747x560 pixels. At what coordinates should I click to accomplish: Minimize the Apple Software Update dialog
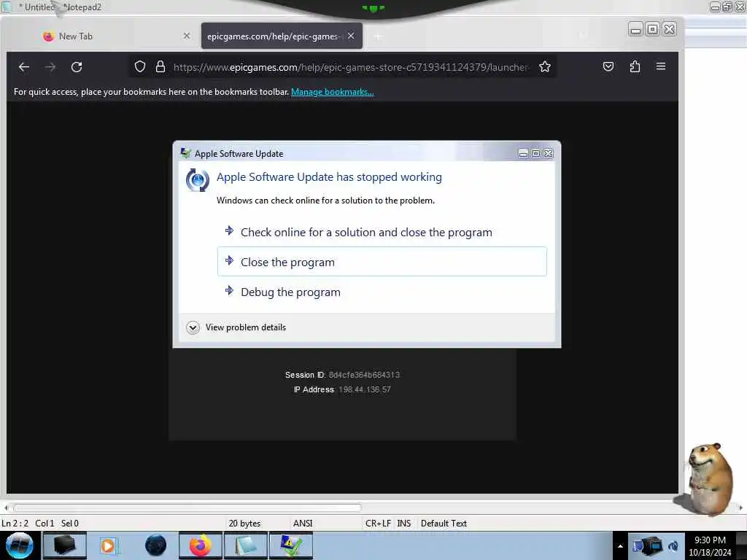point(523,153)
